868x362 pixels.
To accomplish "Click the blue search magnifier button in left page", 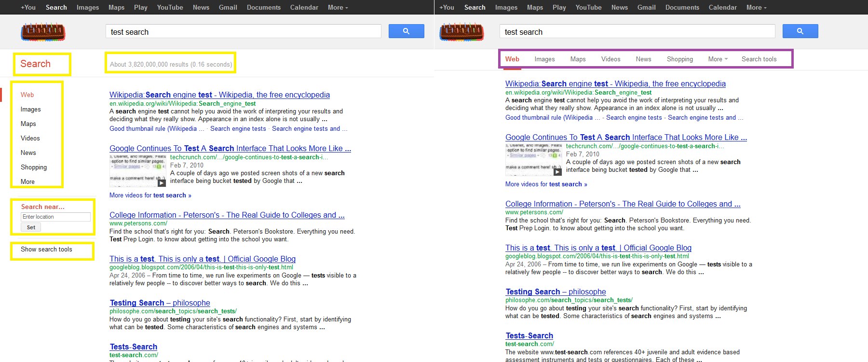I will (407, 31).
